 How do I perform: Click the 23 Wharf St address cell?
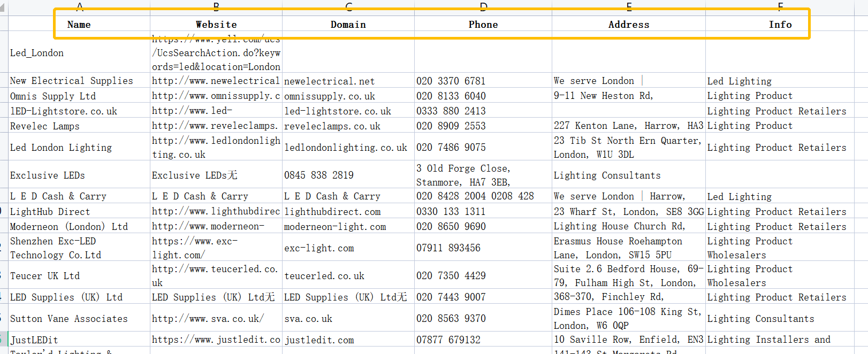coord(629,211)
